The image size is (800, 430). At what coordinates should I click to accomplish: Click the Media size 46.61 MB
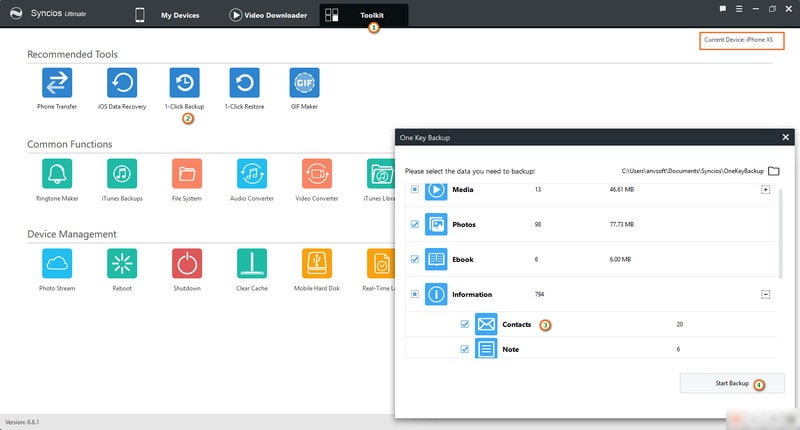tap(621, 189)
